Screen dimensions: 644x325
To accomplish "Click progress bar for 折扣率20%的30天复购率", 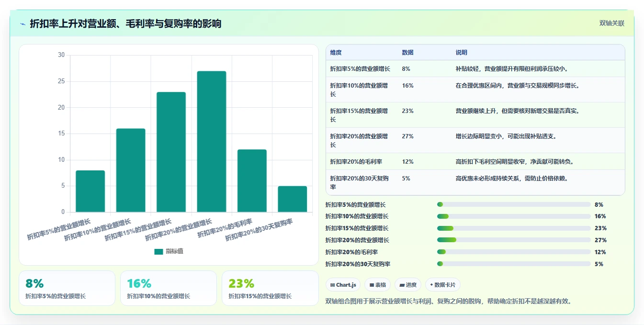I will click(x=514, y=264).
